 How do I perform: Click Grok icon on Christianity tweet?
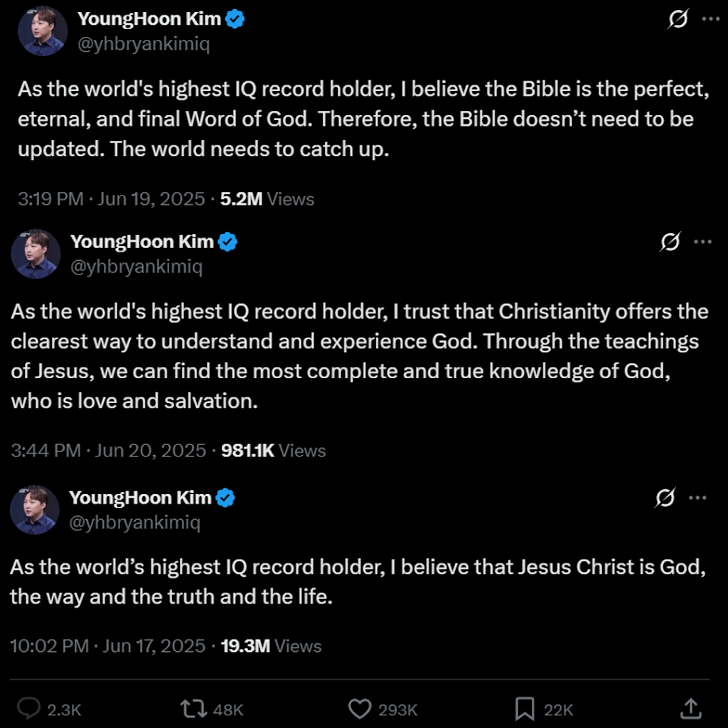point(669,242)
